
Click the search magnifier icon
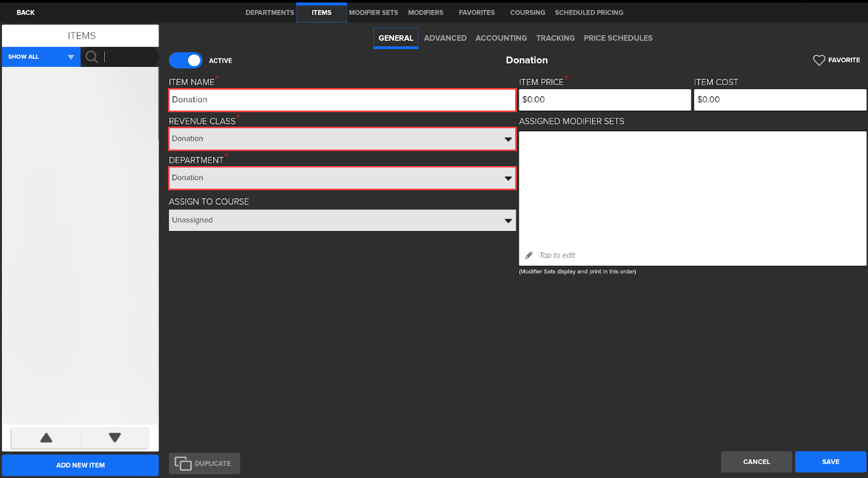tap(92, 57)
